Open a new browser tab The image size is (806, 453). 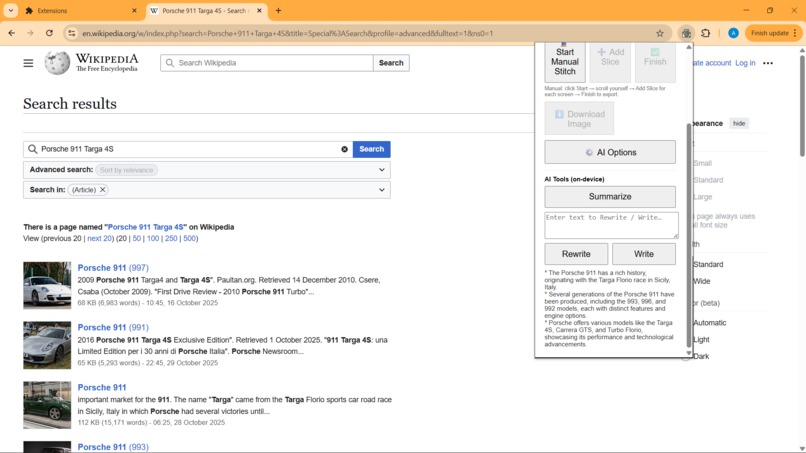click(278, 10)
